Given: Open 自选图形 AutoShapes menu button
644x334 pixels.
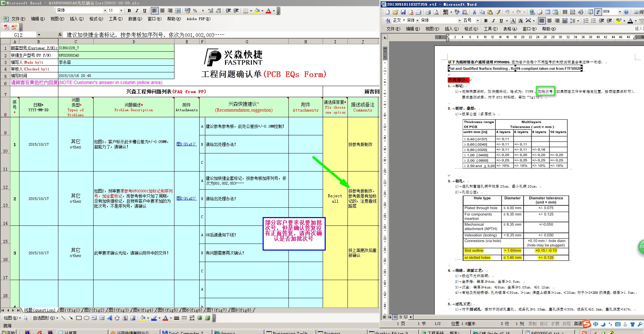Looking at the screenshot, I should 45,318.
